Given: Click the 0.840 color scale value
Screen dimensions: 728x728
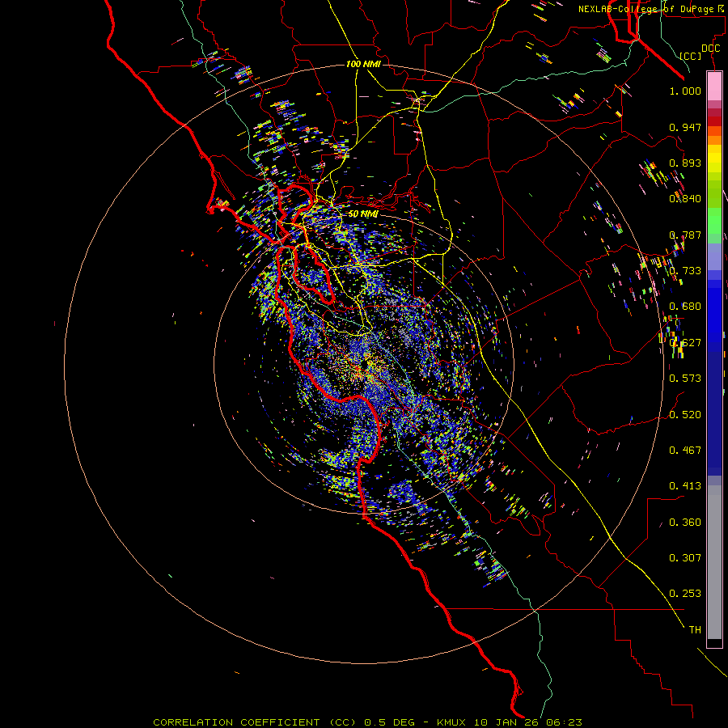Looking at the screenshot, I should (685, 199).
